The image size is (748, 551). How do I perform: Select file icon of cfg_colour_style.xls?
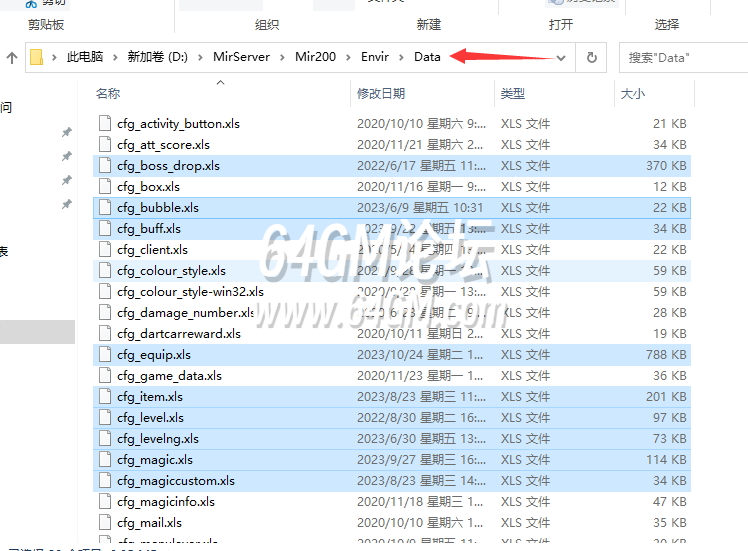tap(105, 270)
